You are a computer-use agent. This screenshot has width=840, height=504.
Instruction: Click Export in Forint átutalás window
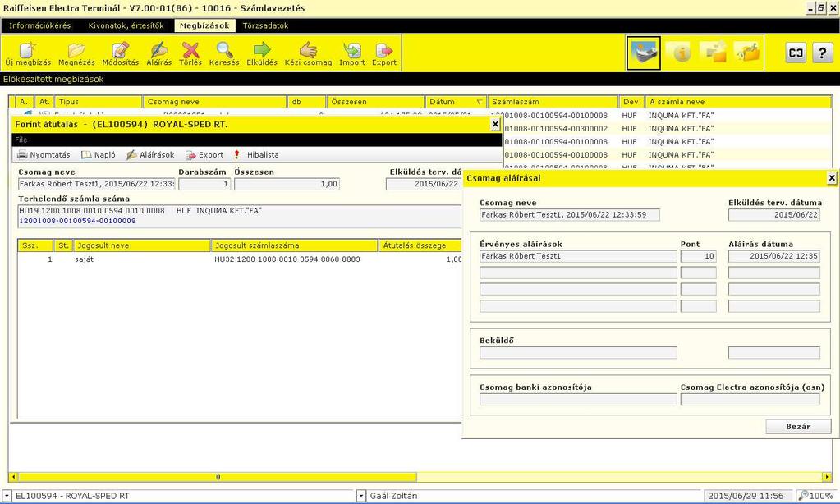(204, 155)
